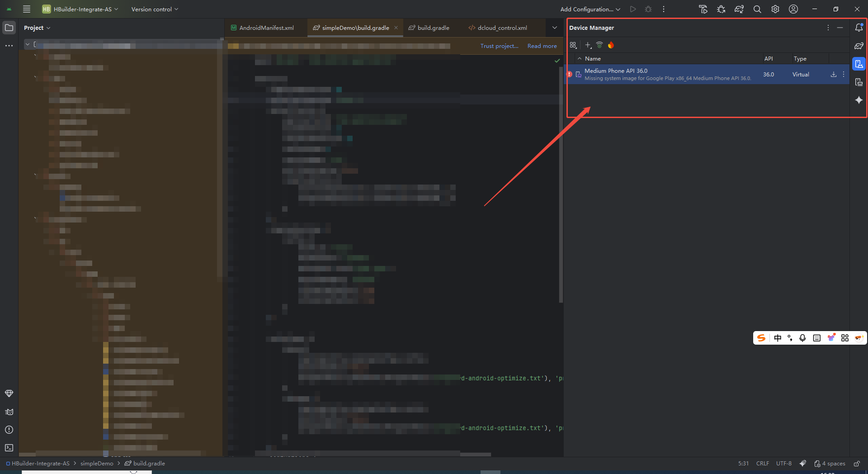Click the Read more link
This screenshot has height=474, width=868.
542,46
